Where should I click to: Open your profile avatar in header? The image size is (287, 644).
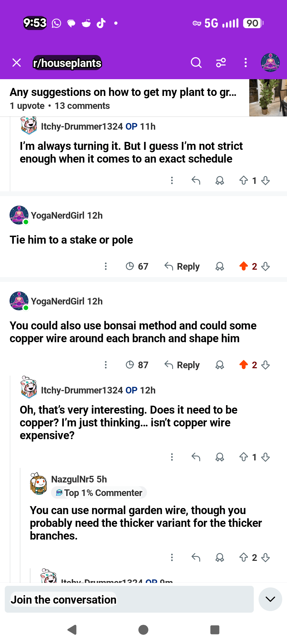point(270,63)
